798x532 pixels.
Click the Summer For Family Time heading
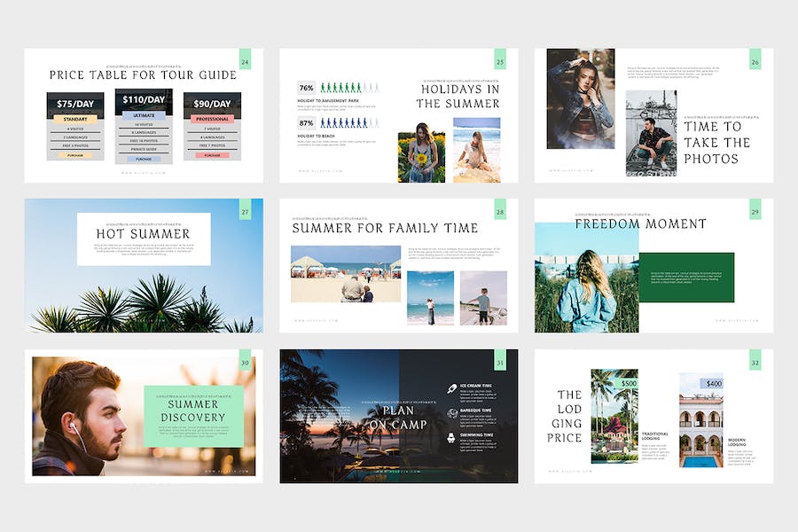pos(386,228)
